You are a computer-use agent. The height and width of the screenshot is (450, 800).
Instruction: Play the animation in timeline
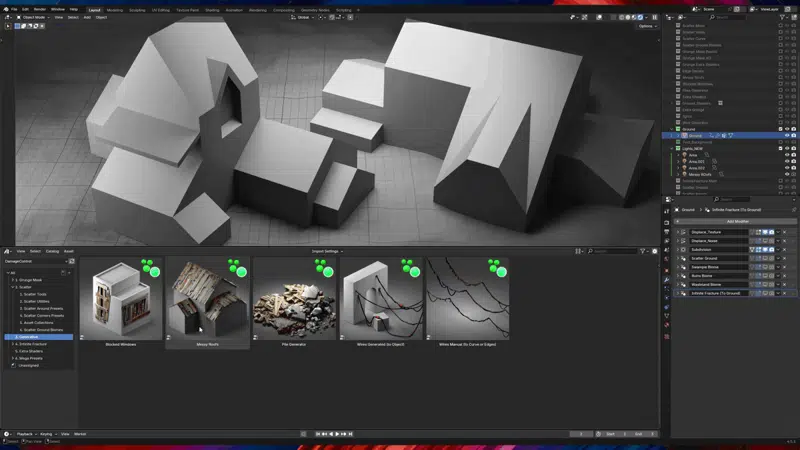click(337, 434)
